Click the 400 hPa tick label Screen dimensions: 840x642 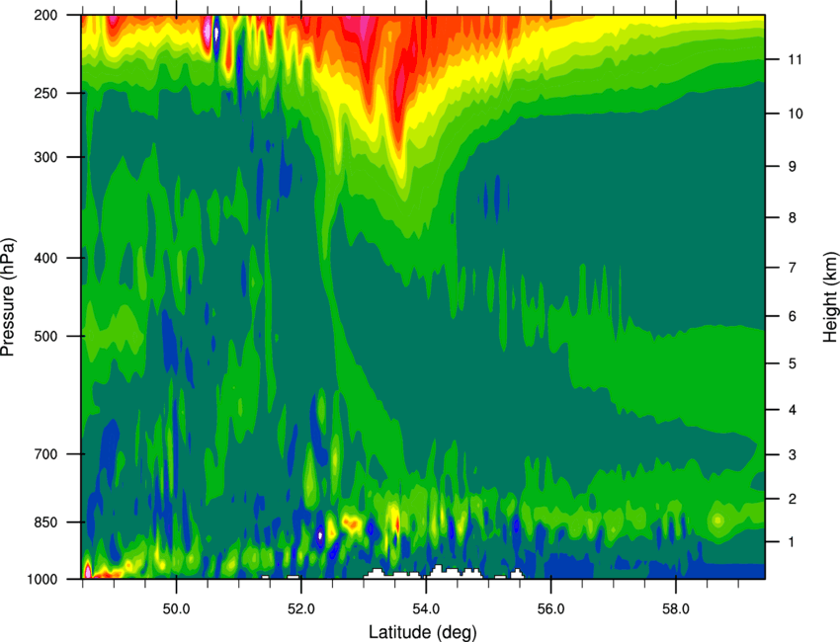pos(45,258)
